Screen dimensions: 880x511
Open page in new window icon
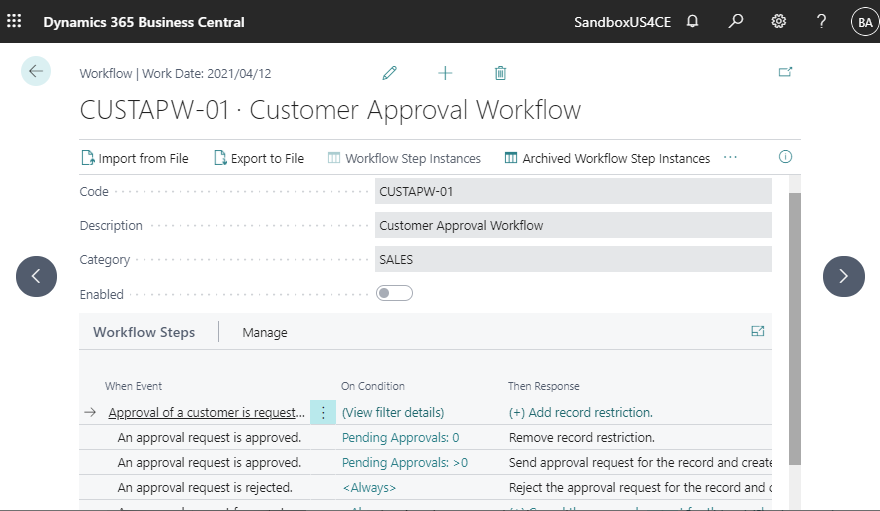[785, 72]
